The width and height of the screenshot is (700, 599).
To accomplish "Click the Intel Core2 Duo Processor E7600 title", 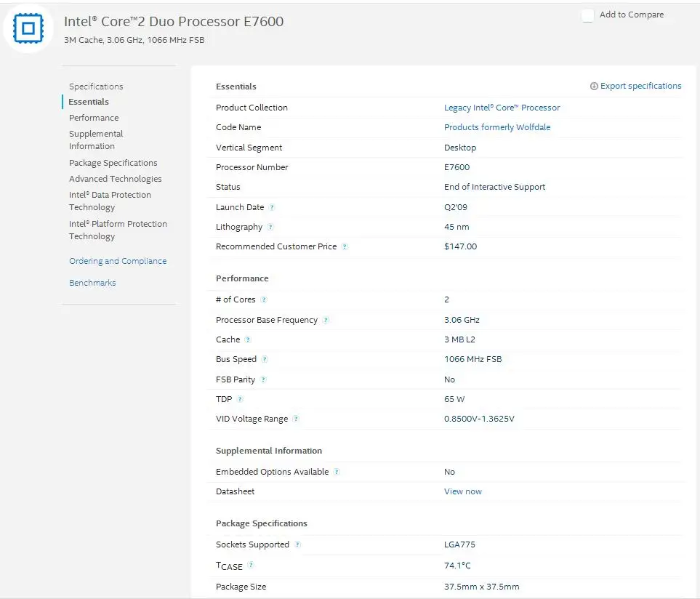I will point(174,21).
